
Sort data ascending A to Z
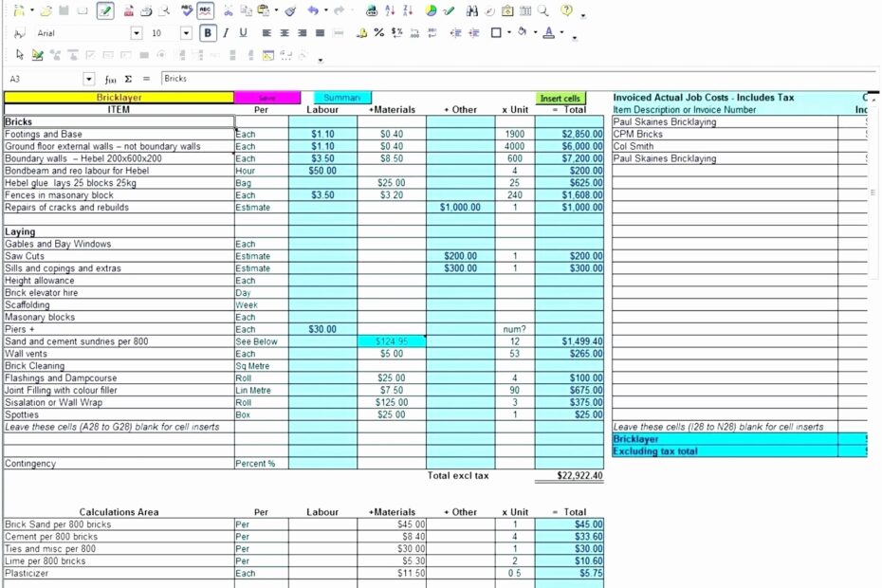[388, 10]
